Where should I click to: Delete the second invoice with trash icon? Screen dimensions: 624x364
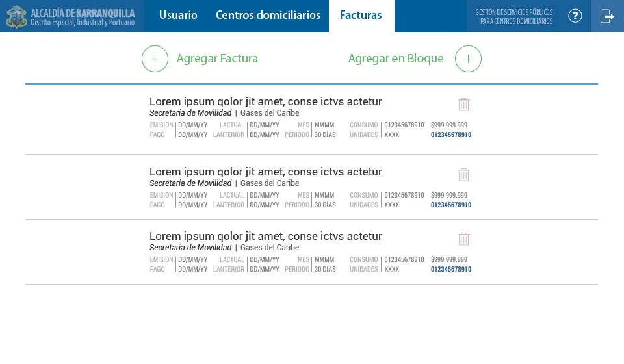coord(463,174)
